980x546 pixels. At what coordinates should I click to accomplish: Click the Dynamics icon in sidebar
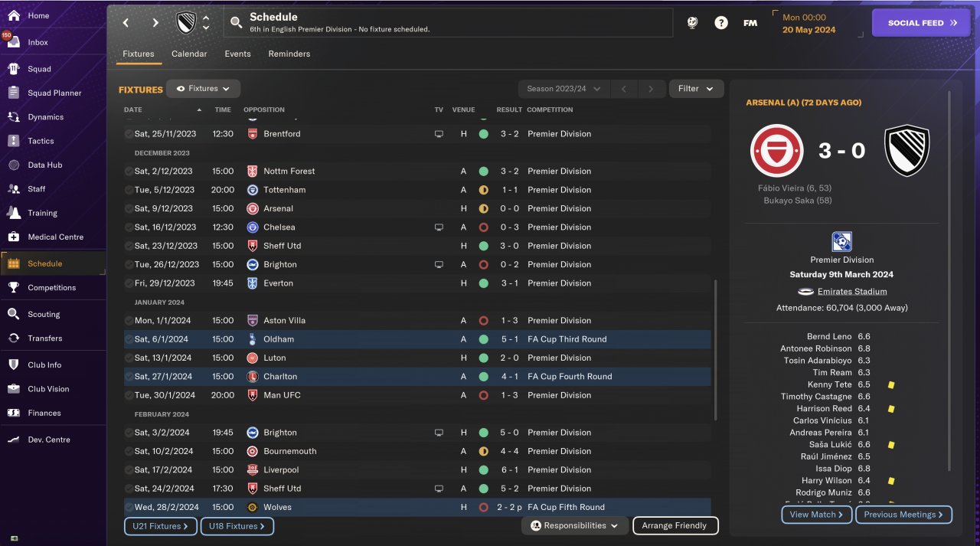[14, 117]
